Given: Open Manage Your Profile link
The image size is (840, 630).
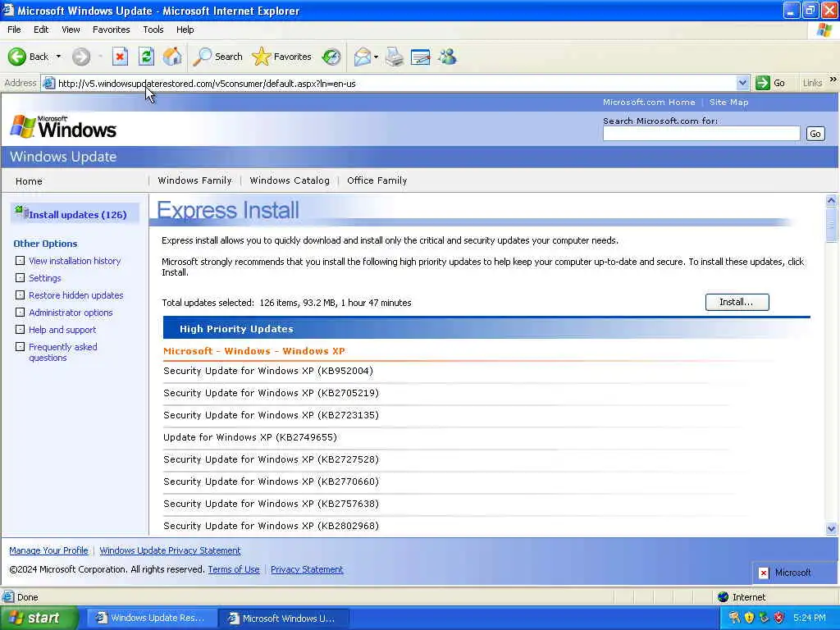Looking at the screenshot, I should point(48,550).
